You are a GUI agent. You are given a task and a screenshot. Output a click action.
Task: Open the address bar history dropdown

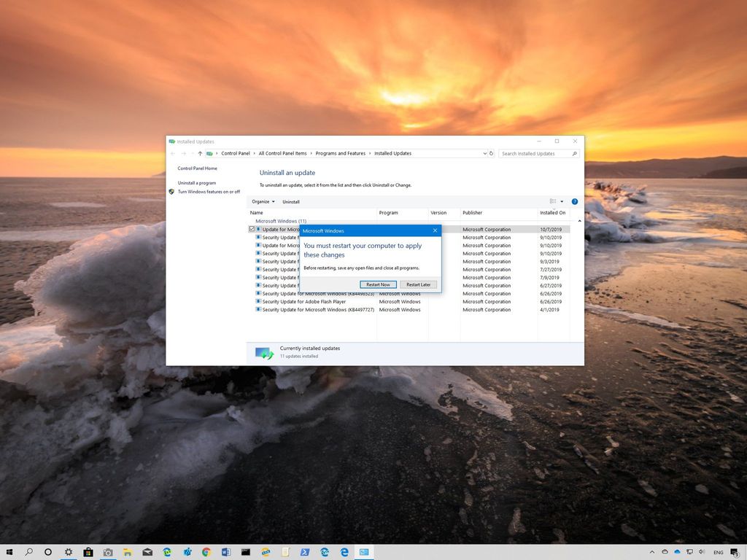tap(484, 153)
